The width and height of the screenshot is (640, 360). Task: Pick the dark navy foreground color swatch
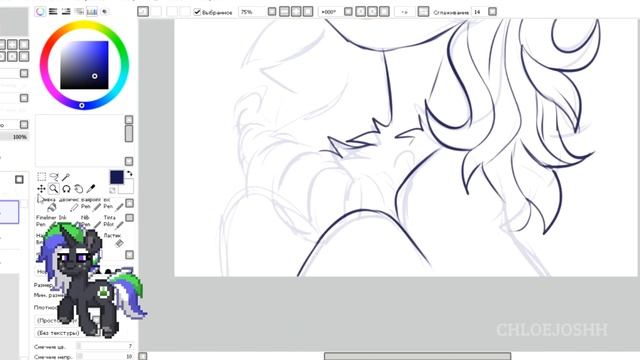coord(117,177)
